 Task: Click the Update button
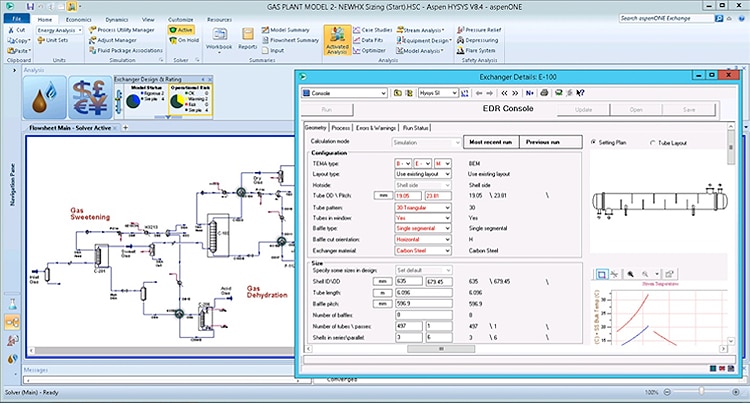pyautogui.click(x=584, y=109)
